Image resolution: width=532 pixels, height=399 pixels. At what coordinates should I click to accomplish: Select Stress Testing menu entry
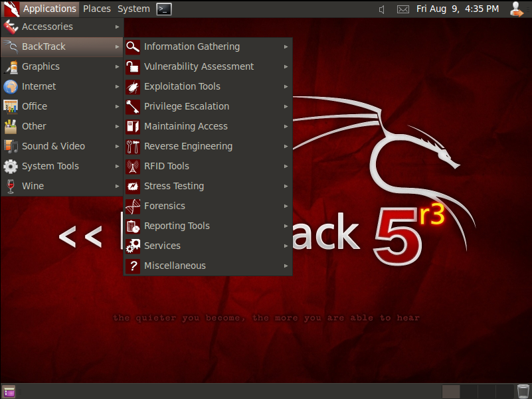click(208, 187)
